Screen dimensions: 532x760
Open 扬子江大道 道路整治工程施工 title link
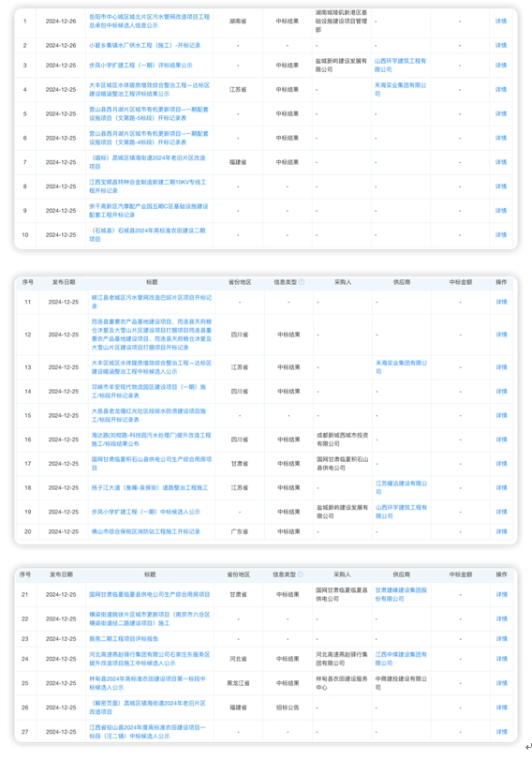click(150, 487)
